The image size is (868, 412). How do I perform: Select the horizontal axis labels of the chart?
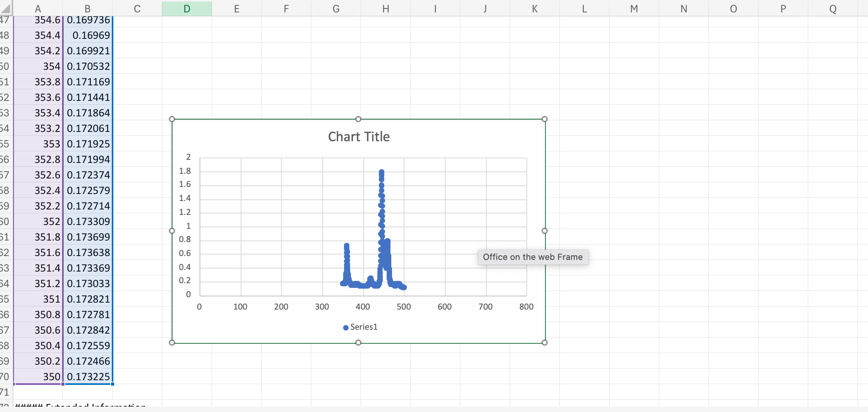coord(363,306)
